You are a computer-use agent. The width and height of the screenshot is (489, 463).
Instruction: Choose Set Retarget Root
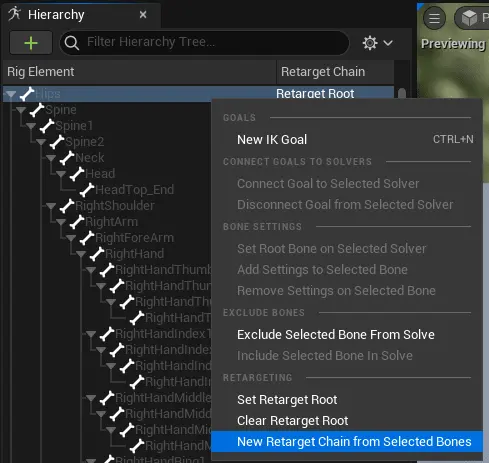tap(347, 400)
